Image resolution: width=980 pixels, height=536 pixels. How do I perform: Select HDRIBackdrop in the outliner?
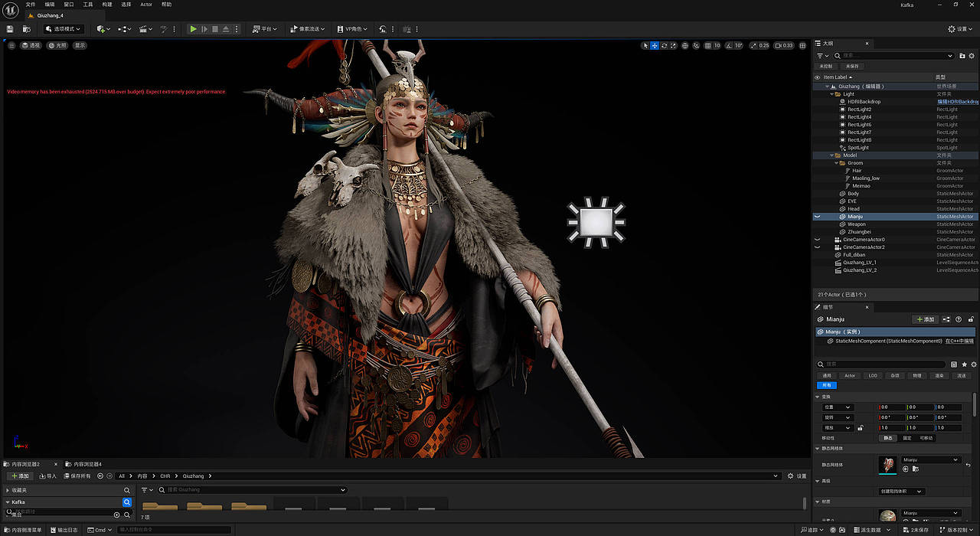click(864, 102)
